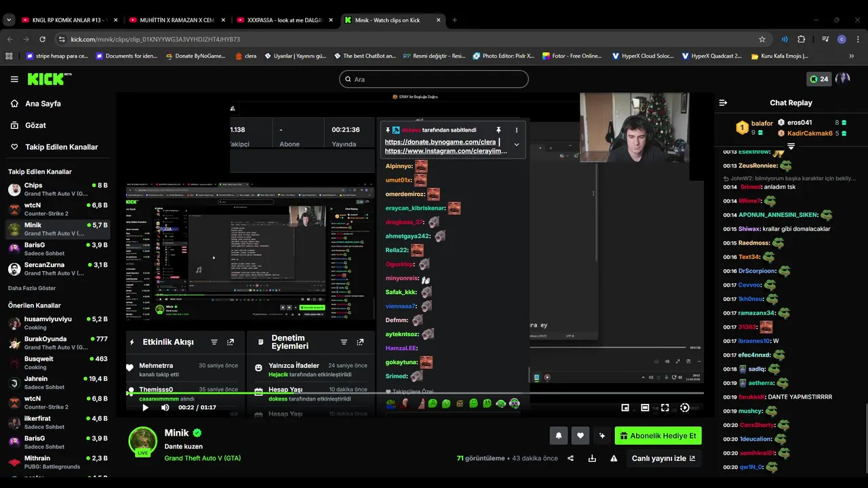Open Donate ByNoGame bookmark
The image size is (868, 488).
click(195, 56)
